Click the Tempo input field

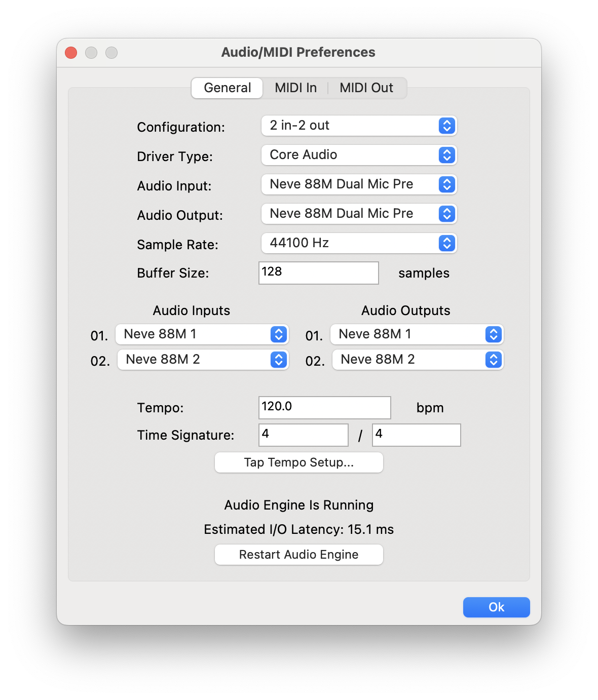325,408
